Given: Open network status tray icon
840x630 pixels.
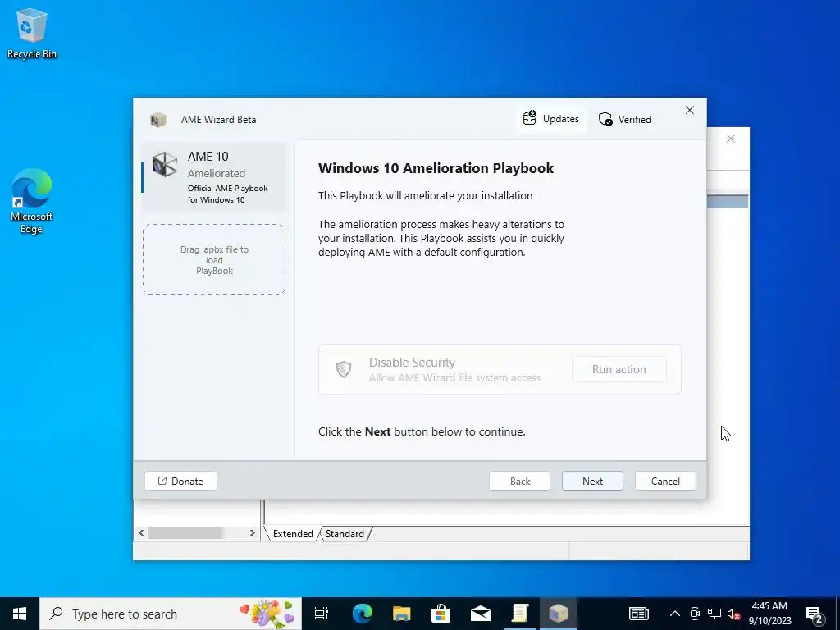Looking at the screenshot, I should (x=714, y=614).
